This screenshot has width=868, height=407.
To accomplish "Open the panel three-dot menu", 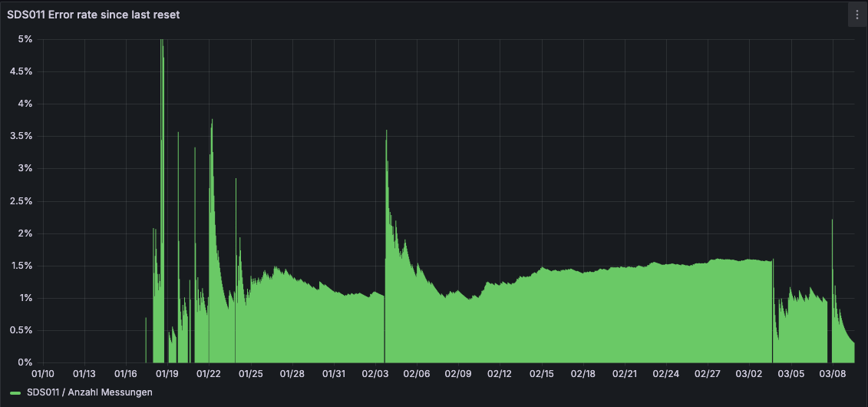I will click(x=857, y=15).
